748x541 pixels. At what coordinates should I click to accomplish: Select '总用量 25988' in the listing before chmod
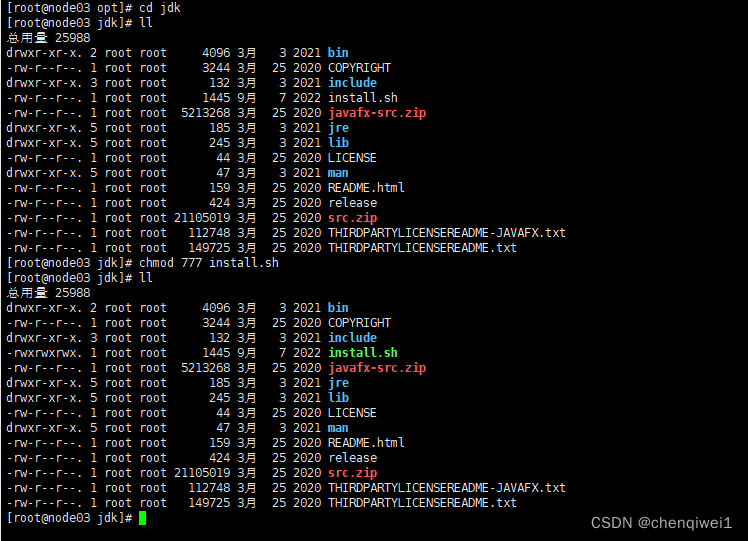tap(48, 38)
